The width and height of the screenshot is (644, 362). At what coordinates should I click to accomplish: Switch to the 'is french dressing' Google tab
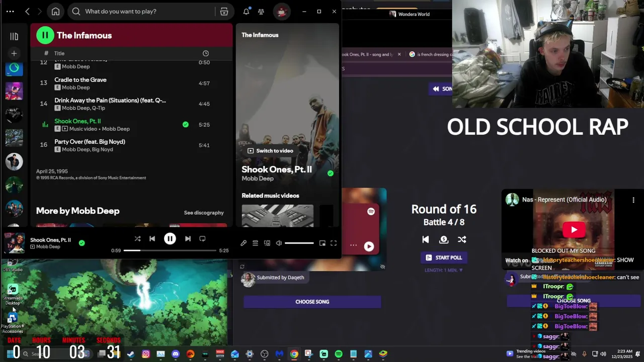430,54
